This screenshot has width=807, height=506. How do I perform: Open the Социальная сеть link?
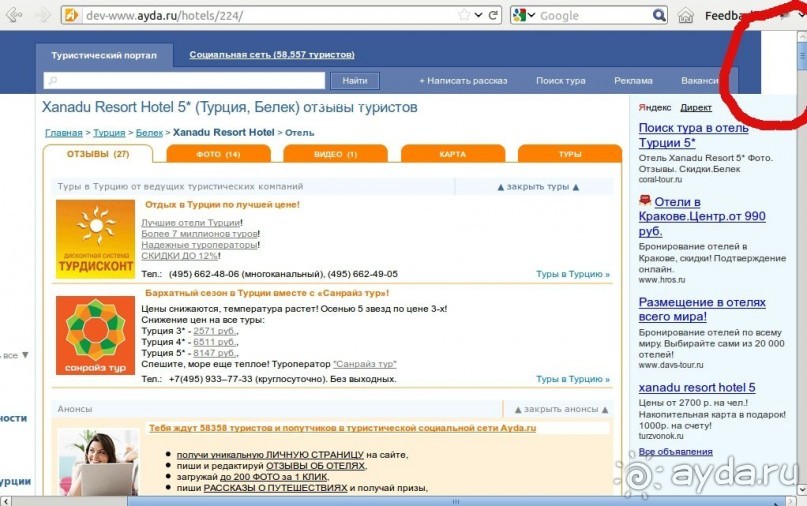click(271, 55)
